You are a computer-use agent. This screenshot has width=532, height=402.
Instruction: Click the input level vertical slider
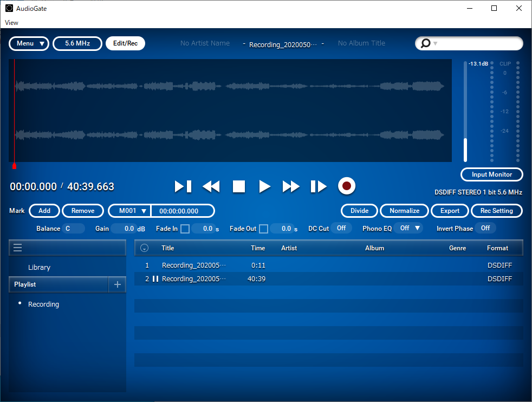click(x=465, y=112)
